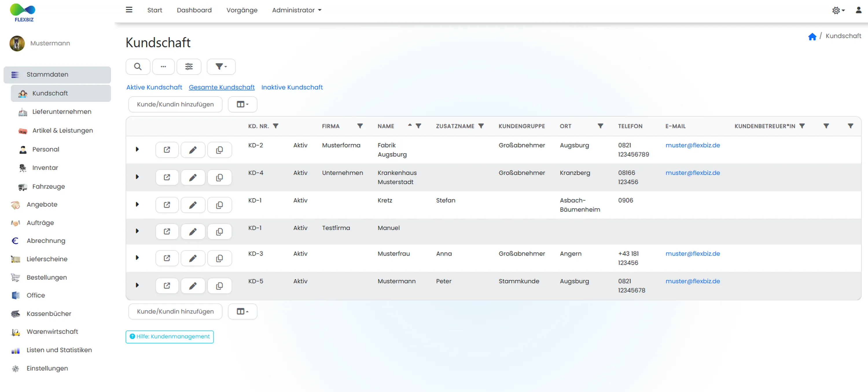Expand the KD-4 Unternehmen row
The width and height of the screenshot is (868, 392).
click(137, 177)
